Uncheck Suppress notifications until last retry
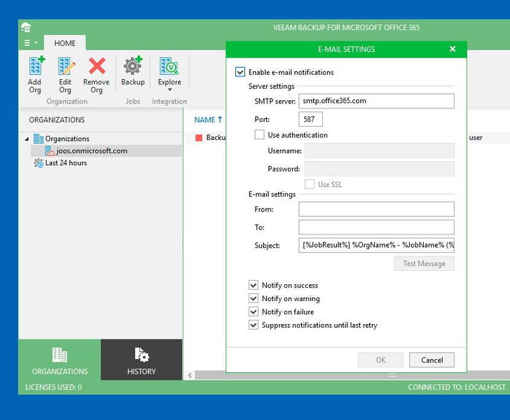The height and width of the screenshot is (420, 510). tap(254, 325)
